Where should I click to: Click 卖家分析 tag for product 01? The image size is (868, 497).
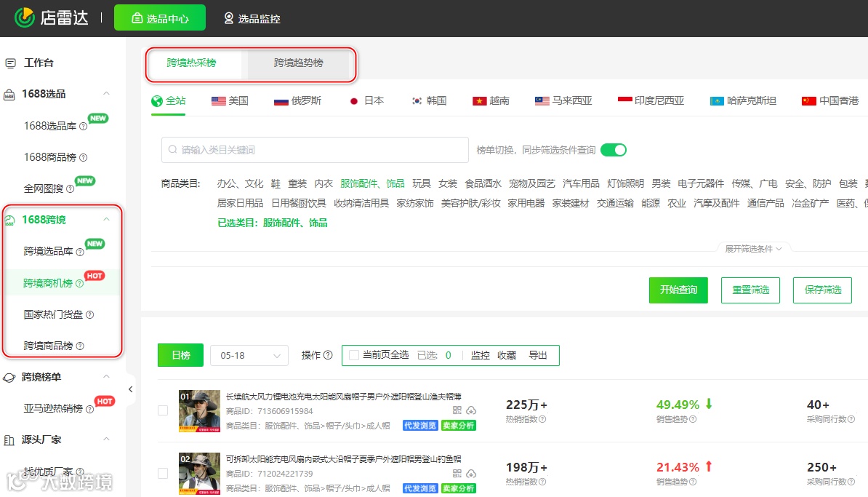pyautogui.click(x=459, y=426)
